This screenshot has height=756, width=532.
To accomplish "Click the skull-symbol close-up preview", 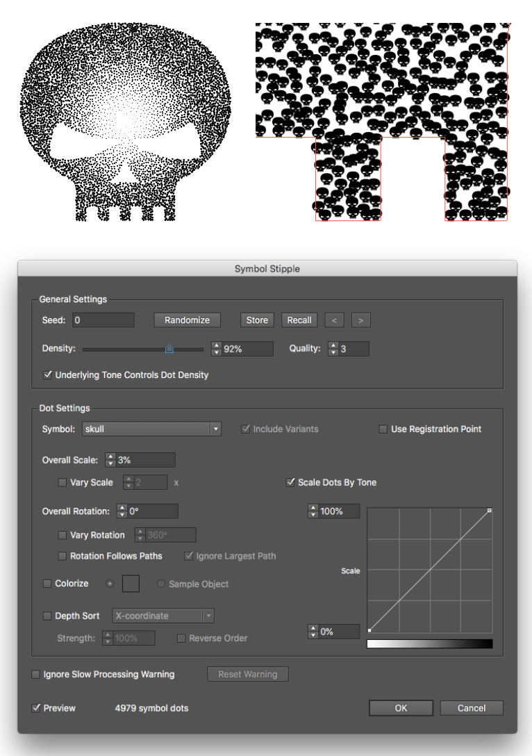I will [x=382, y=122].
